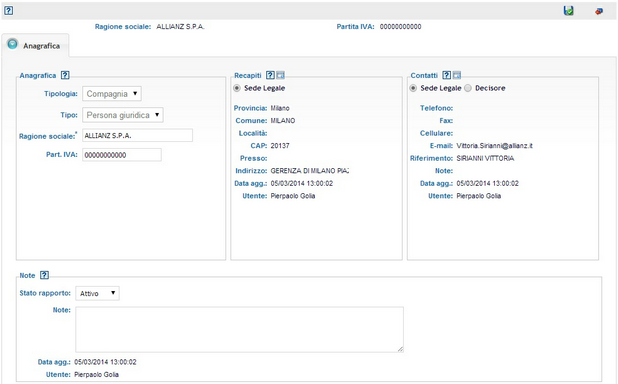The height and width of the screenshot is (384, 618).
Task: Click the Provincia value Milano
Action: coord(280,108)
